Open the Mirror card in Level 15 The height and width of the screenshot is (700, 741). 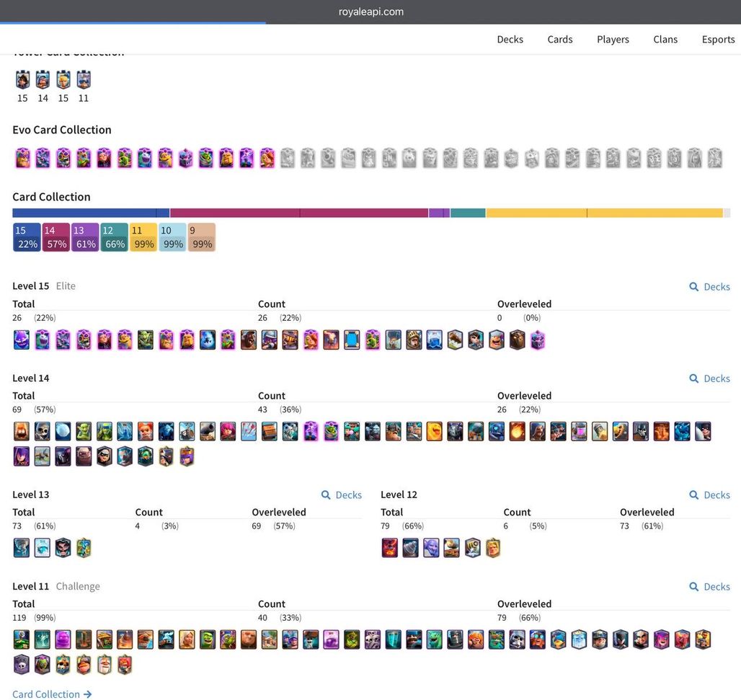pyautogui.click(x=352, y=340)
